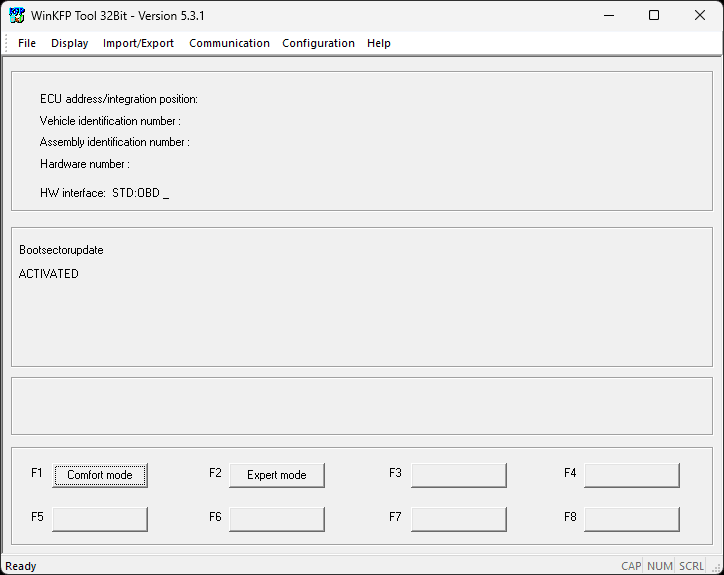
Task: Click the ACTIVATED status text
Action: (x=48, y=274)
